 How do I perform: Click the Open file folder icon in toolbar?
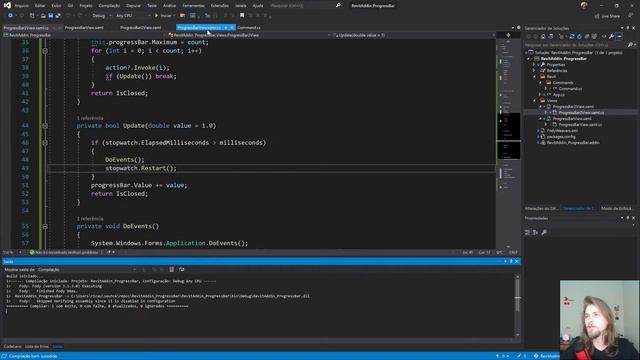pos(43,16)
